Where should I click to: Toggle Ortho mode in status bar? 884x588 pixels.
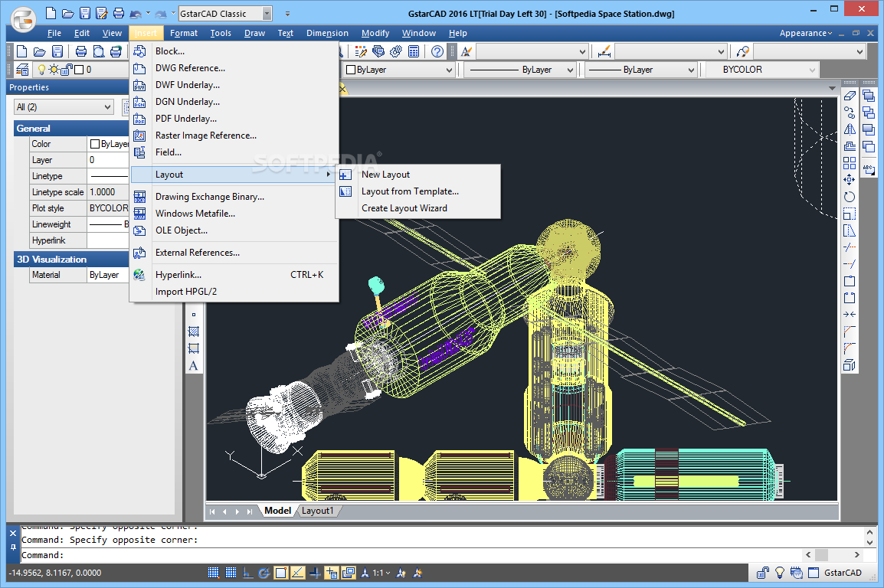point(247,573)
